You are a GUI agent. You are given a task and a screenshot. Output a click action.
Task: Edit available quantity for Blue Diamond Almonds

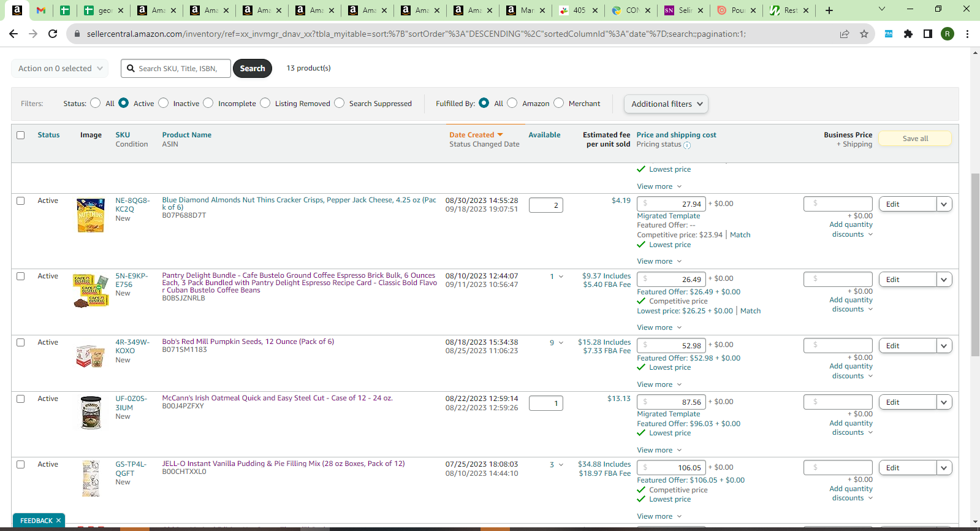[x=546, y=205]
